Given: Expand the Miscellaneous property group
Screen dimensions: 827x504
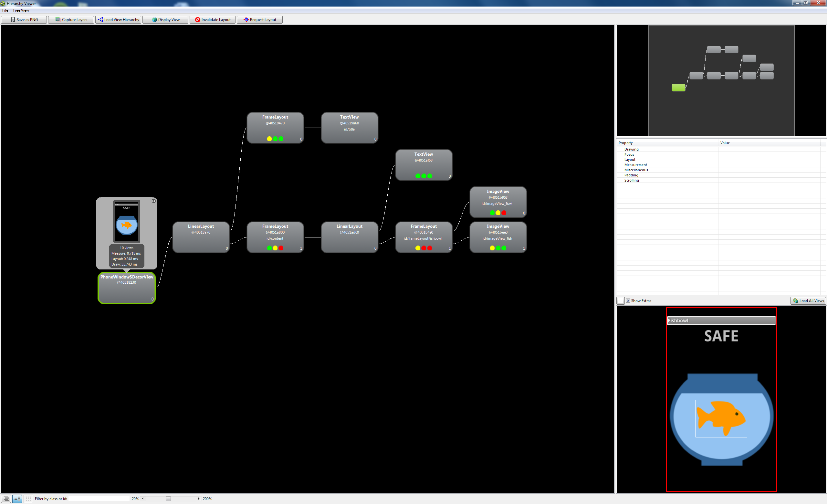Looking at the screenshot, I should [x=636, y=170].
